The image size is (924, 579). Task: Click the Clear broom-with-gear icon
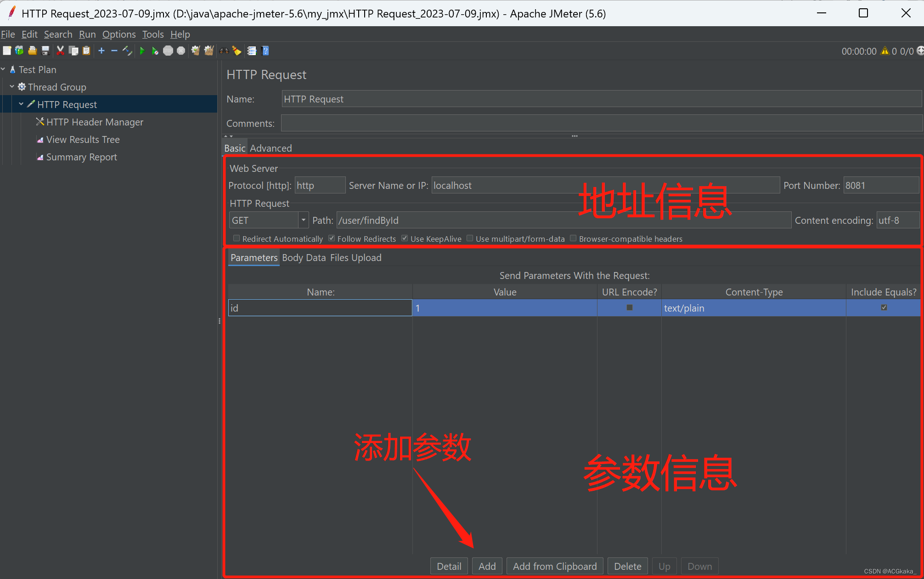(196, 51)
